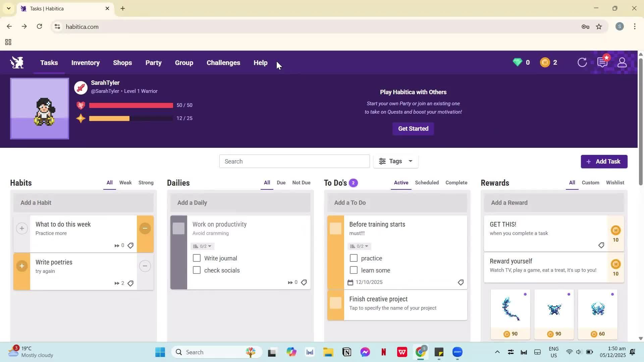The height and width of the screenshot is (362, 644).
Task: Open the user profile icon top right
Action: point(622,62)
